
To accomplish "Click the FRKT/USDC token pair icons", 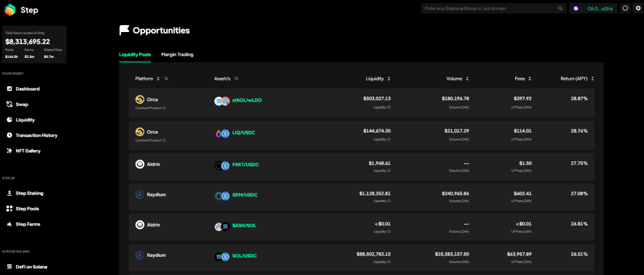I will click(222, 166).
